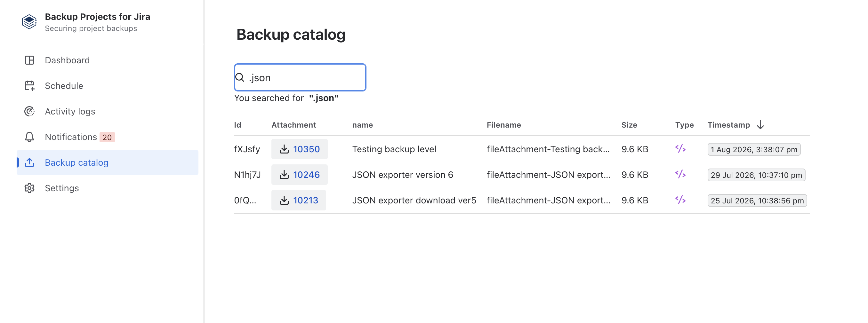Click filename fileAttachment-Testing back...
868x323 pixels.
pyautogui.click(x=548, y=149)
